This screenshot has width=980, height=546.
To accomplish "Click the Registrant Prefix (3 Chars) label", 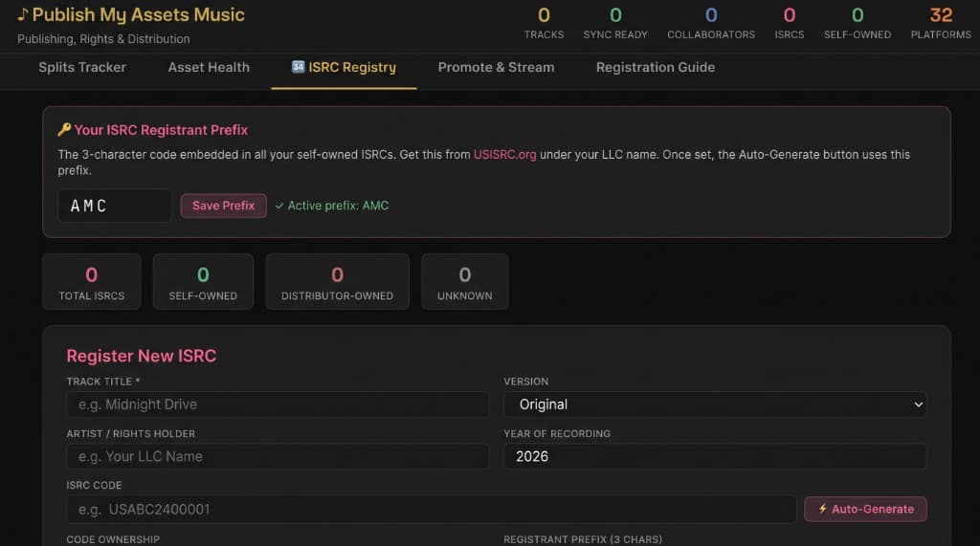I will 583,539.
